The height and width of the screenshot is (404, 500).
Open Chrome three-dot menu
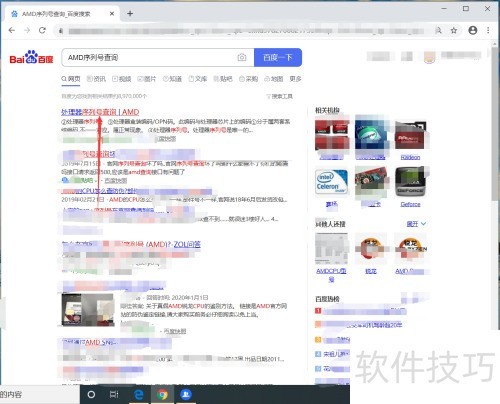[488, 30]
